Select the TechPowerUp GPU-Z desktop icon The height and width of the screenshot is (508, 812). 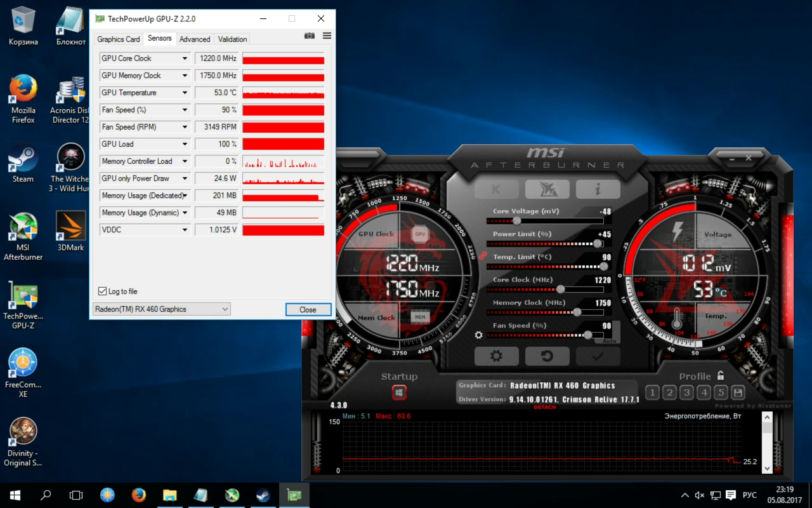click(x=23, y=305)
